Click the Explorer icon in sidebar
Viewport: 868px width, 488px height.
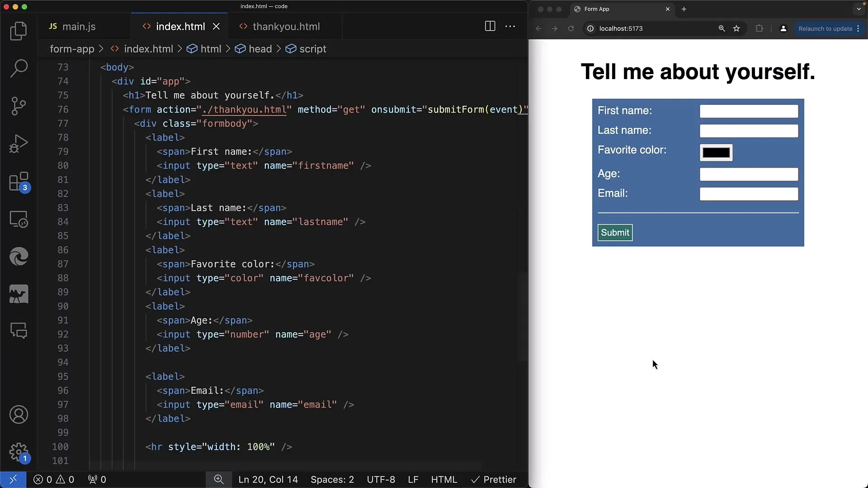click(x=19, y=30)
